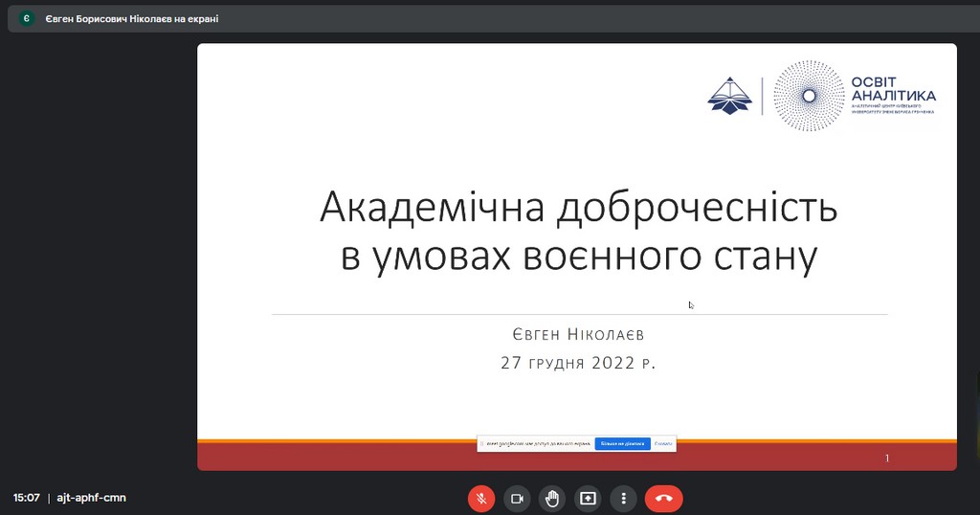Click the "ОСВІТ АНАЛІТИКА" logo text
Screen dimensions: 980x515
pos(893,89)
